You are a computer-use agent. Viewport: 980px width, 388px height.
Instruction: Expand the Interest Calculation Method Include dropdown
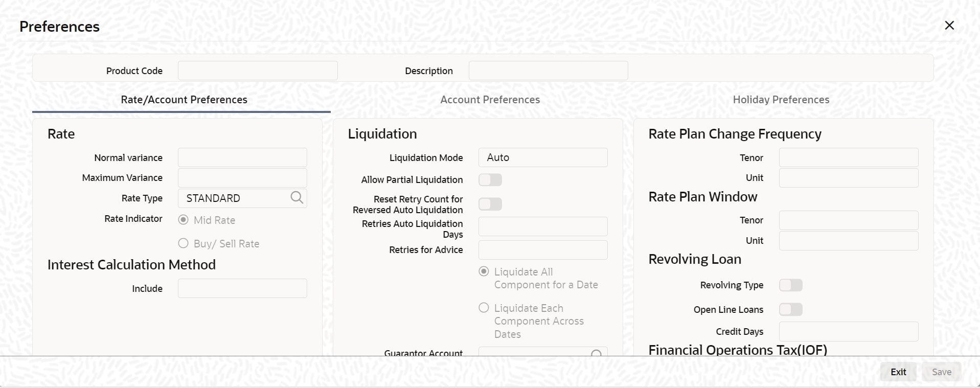coord(242,288)
